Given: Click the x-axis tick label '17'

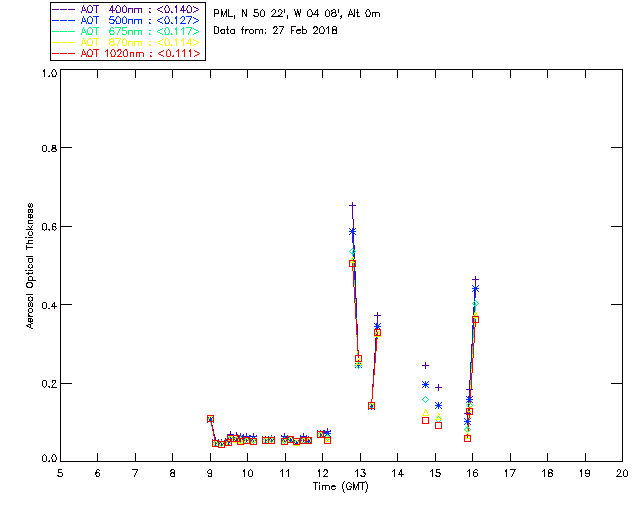Looking at the screenshot, I should (x=510, y=473).
